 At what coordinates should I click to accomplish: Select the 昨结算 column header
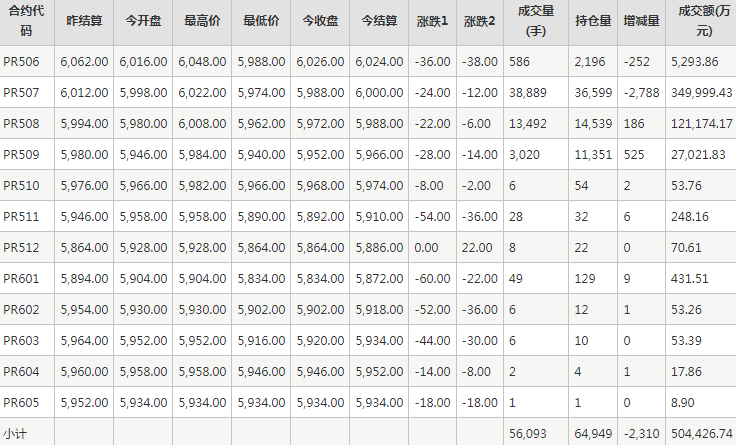click(x=84, y=21)
